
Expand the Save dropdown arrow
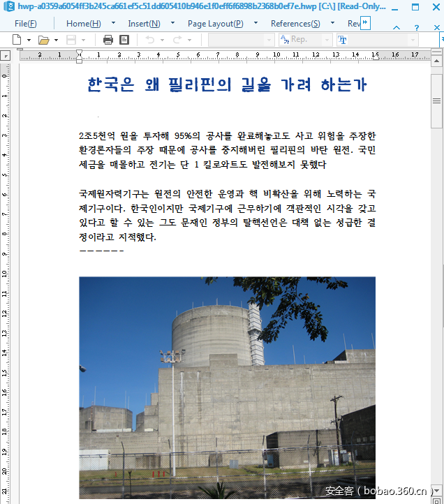[x=84, y=40]
